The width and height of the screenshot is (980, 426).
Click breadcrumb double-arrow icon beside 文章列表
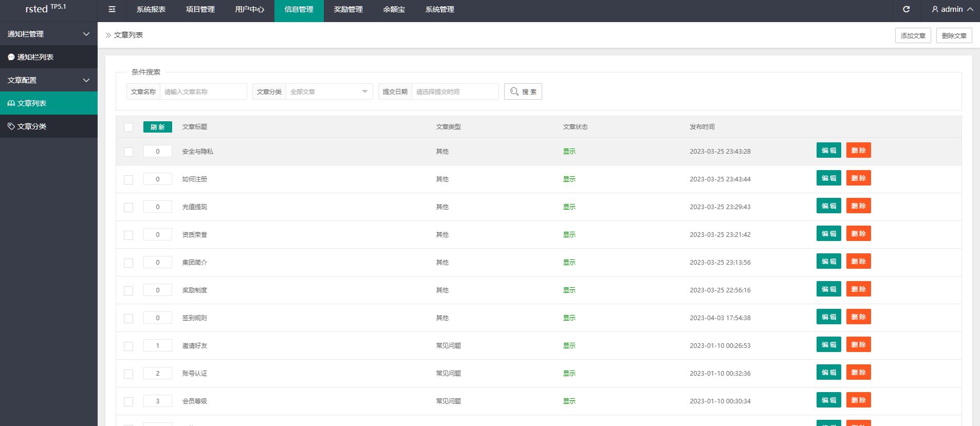[108, 35]
